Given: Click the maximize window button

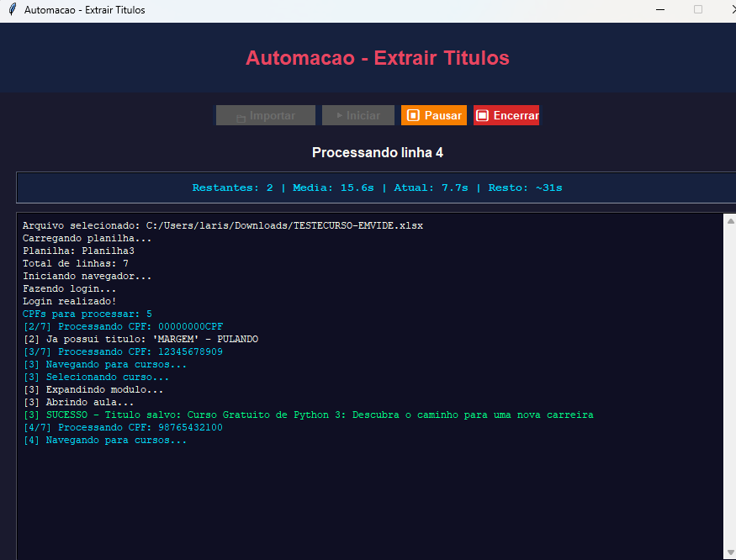Looking at the screenshot, I should coord(698,9).
